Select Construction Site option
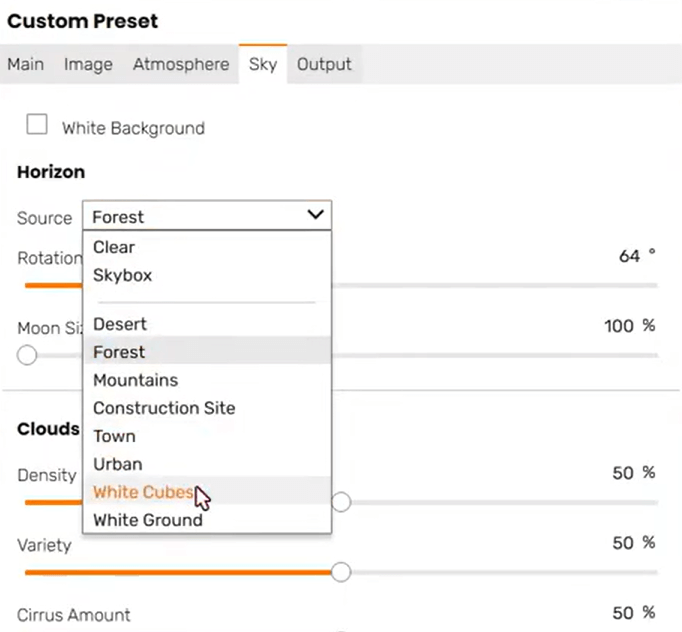 (x=164, y=408)
